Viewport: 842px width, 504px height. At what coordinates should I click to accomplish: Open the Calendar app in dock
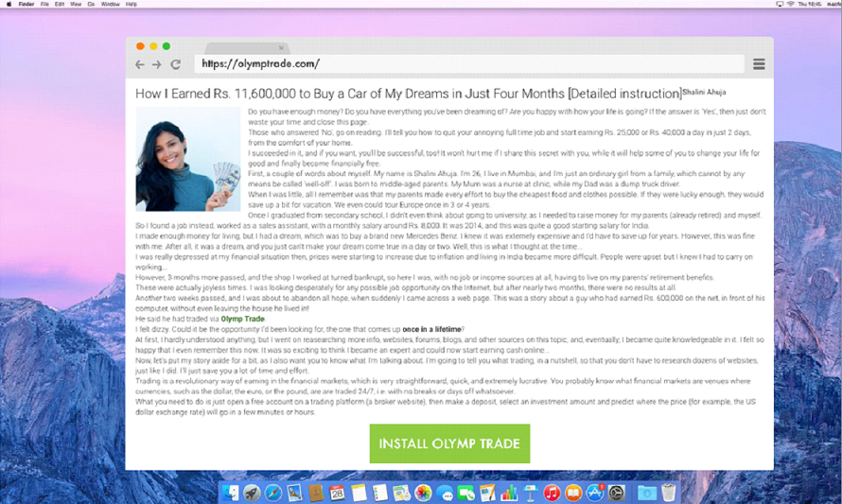pyautogui.click(x=337, y=493)
